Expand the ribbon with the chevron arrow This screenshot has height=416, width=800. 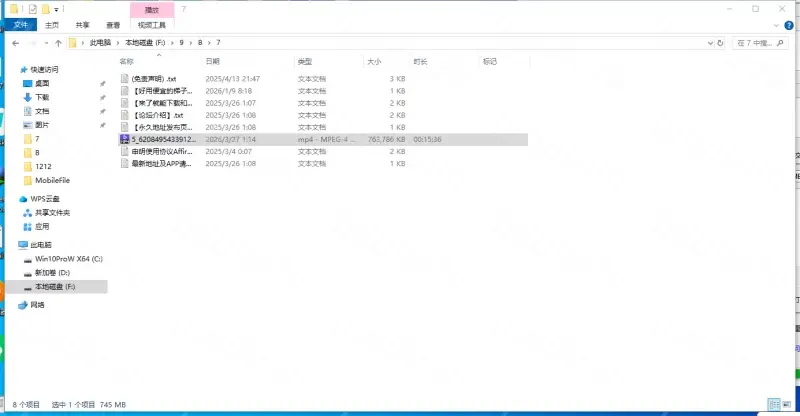[777, 25]
